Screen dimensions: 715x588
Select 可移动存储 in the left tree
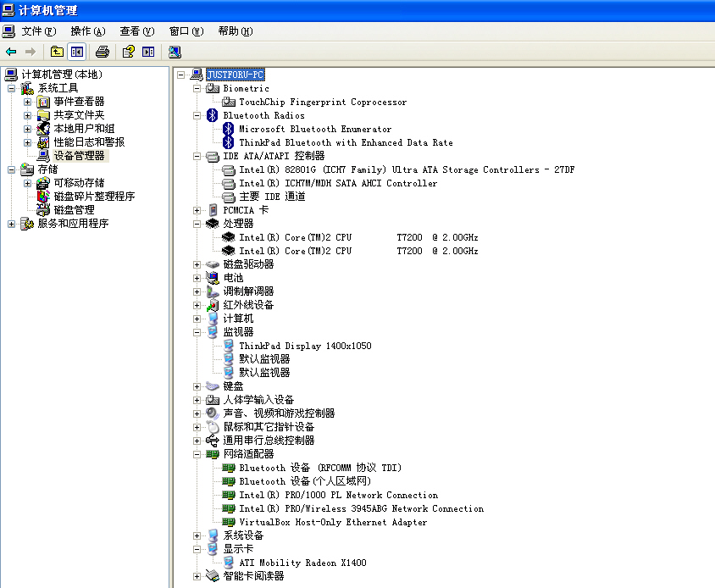pos(79,183)
